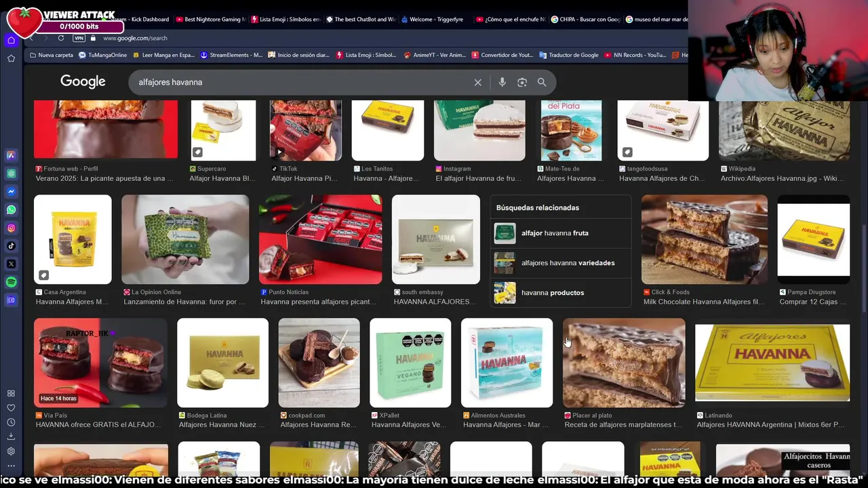Image resolution: width=868 pixels, height=488 pixels.
Task: Open the History clock sidebar icon
Action: point(11,422)
